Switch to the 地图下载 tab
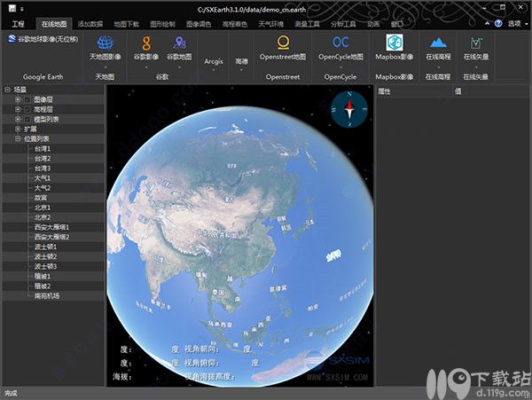The height and width of the screenshot is (400, 532). pyautogui.click(x=126, y=24)
